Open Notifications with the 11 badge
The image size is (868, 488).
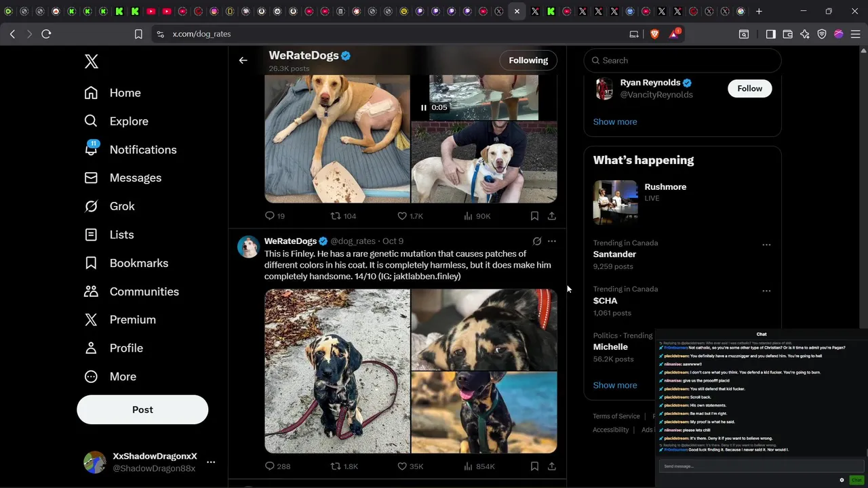point(130,150)
